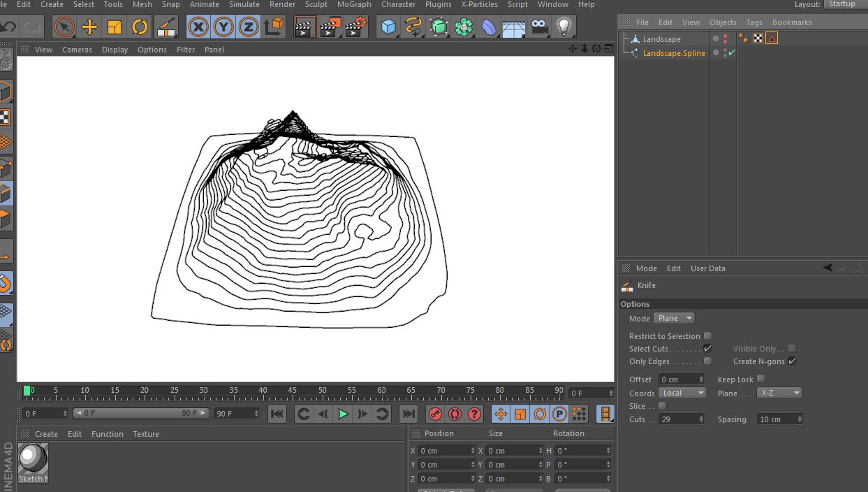This screenshot has width=868, height=492.
Task: Click the Scale tool icon
Action: tap(115, 27)
